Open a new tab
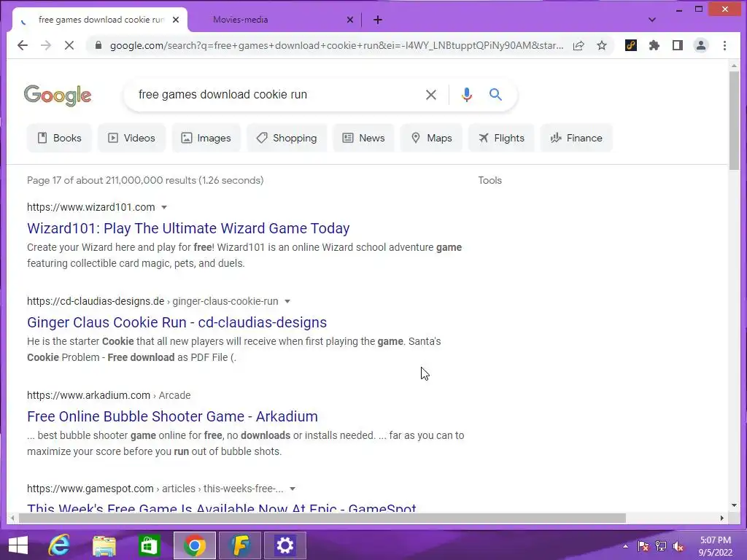Image resolution: width=747 pixels, height=560 pixels. tap(378, 20)
